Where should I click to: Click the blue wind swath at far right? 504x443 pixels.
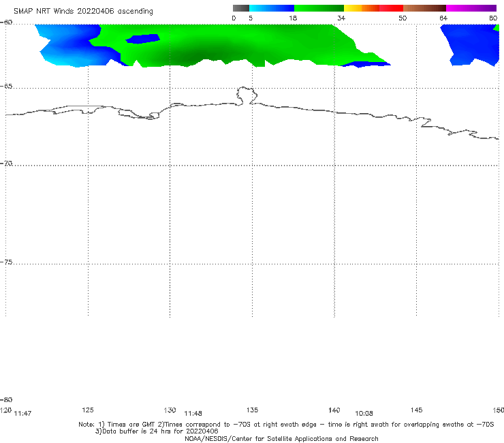point(471,45)
